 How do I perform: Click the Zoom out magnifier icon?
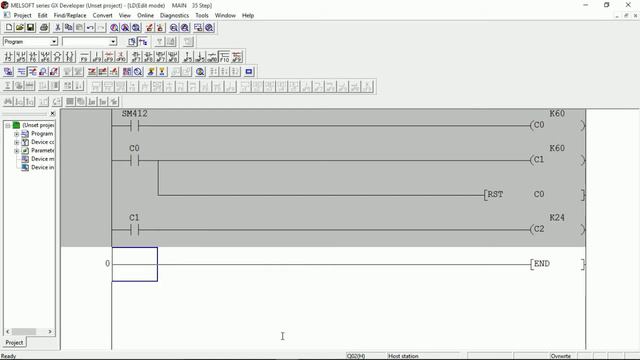(174, 28)
